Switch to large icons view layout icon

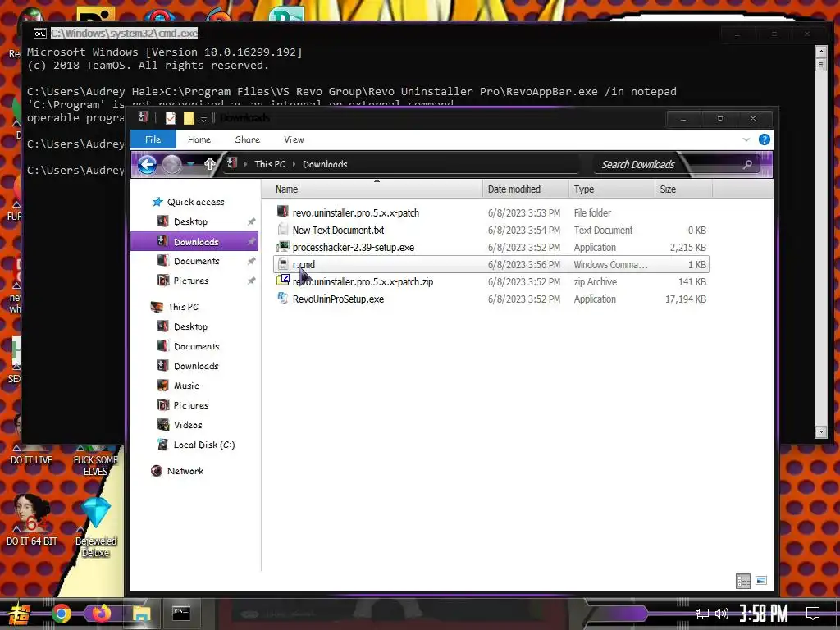point(760,581)
